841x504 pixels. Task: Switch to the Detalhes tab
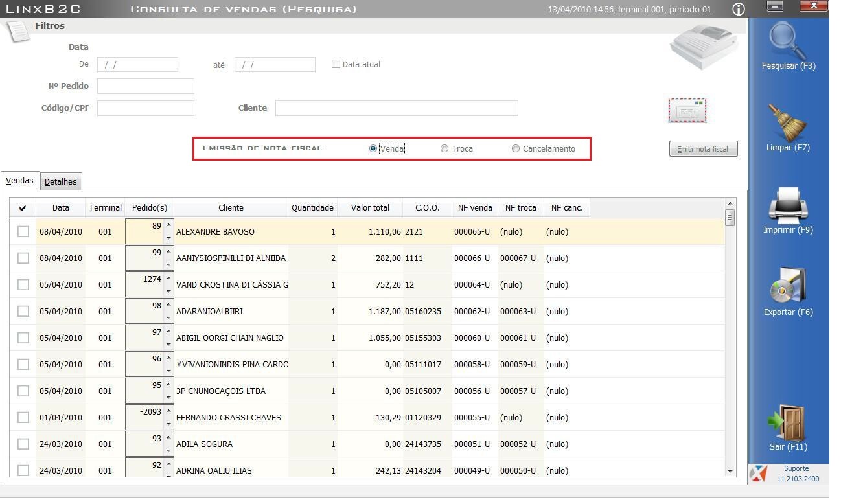[x=61, y=182]
